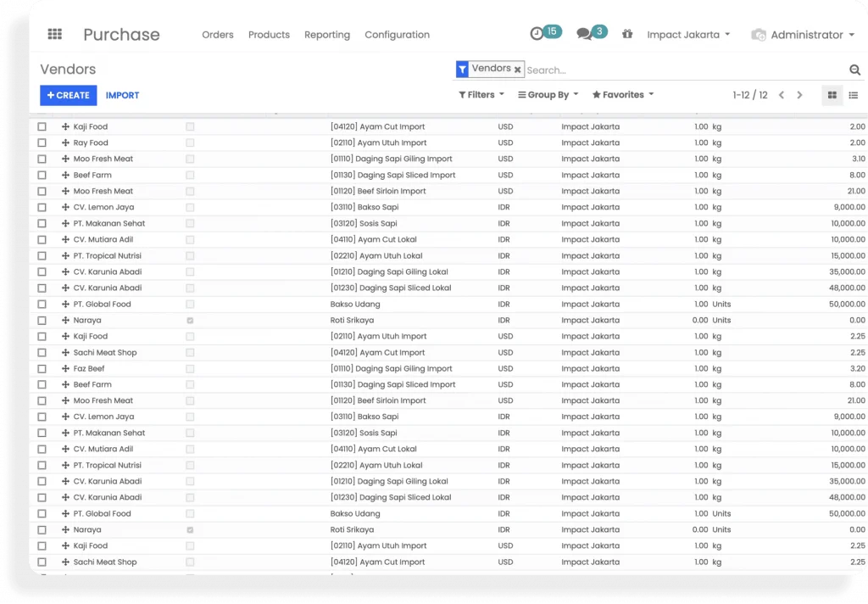Open the Group By dropdown

(x=548, y=95)
